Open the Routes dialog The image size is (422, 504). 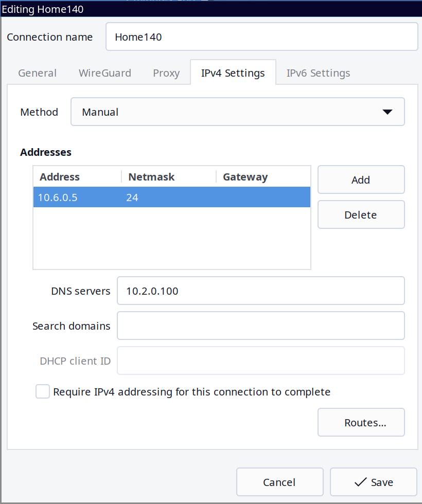click(x=361, y=423)
